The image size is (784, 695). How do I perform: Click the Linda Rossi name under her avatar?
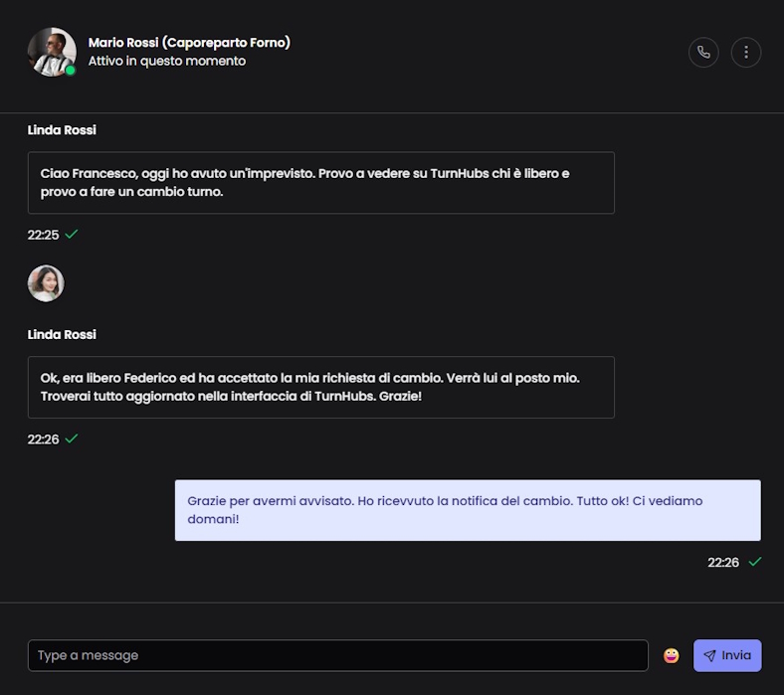pyautogui.click(x=62, y=335)
